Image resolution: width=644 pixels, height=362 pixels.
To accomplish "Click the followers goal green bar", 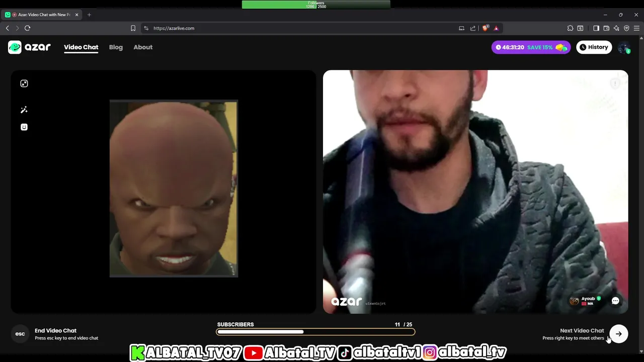I will [x=316, y=5].
